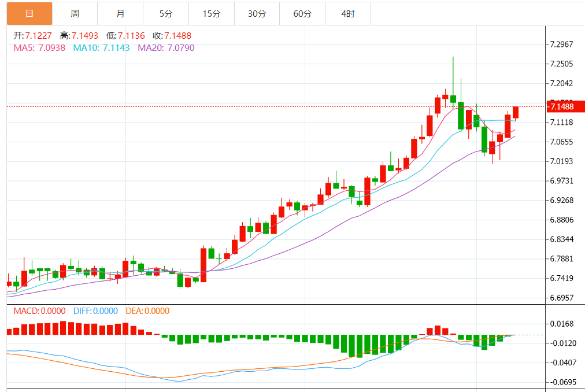Screen dimensions: 585x392
Task: Click the latest red candlestick at far right
Action: (516, 112)
